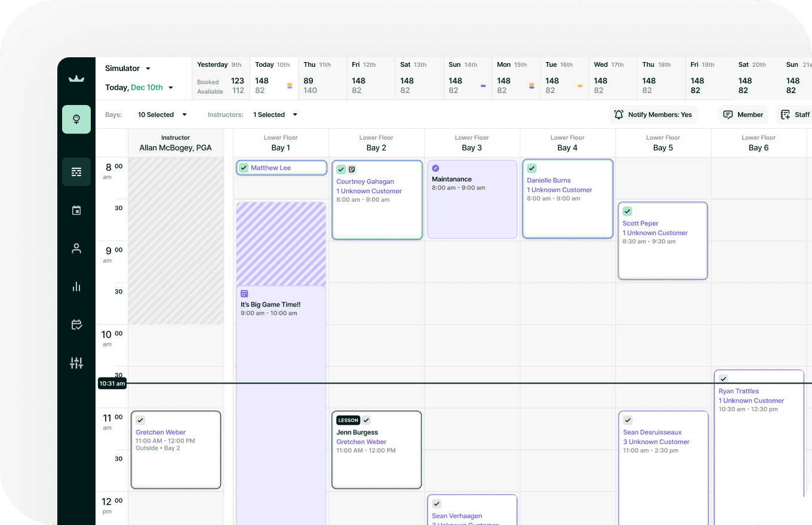Open Danielle Burns customer link
The image size is (812, 525).
pyautogui.click(x=549, y=180)
